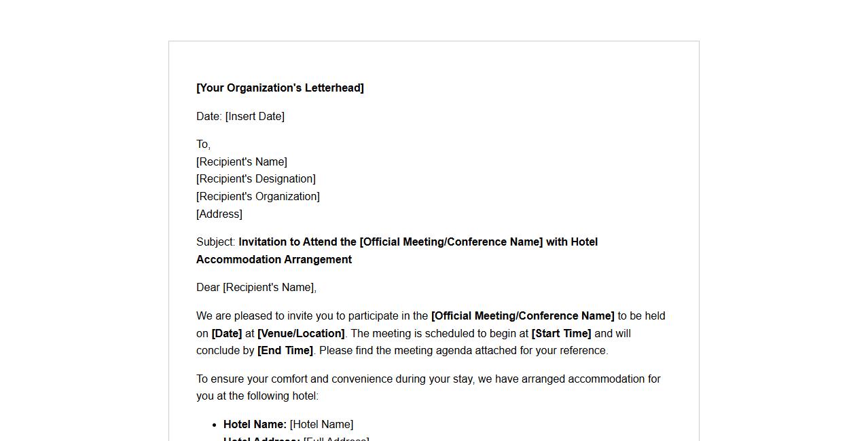Select Recipient's Name in the address block
The image size is (868, 441).
242,162
